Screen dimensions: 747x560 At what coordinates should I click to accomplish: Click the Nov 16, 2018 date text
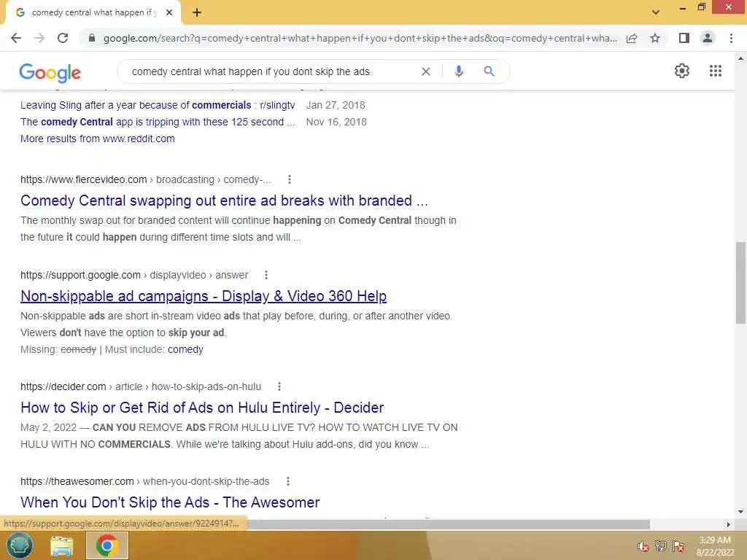336,122
